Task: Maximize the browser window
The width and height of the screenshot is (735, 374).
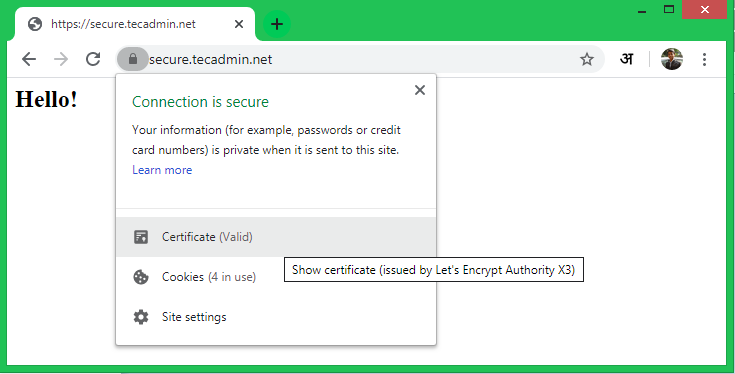Action: (669, 9)
